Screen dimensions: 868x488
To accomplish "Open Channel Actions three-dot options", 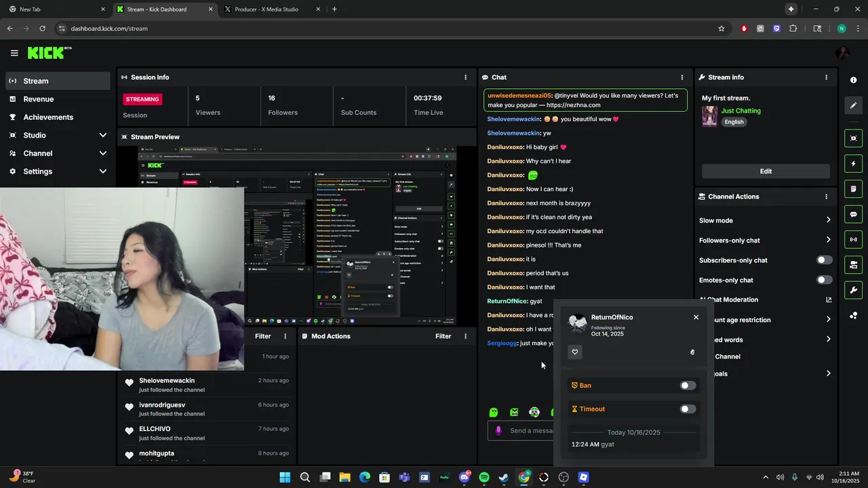I will pos(826,197).
